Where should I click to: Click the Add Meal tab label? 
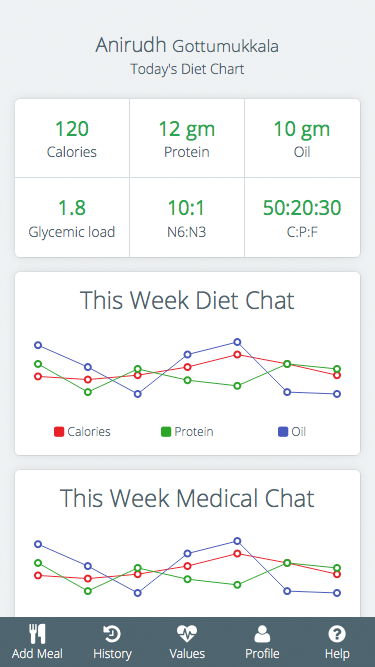coord(37,653)
